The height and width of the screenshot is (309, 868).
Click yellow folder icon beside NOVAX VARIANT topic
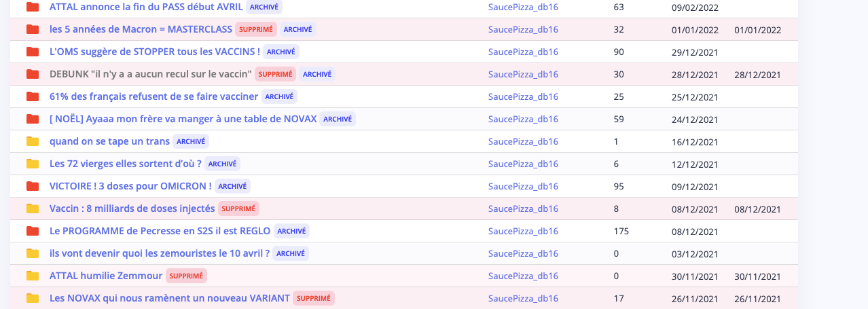pyautogui.click(x=32, y=298)
